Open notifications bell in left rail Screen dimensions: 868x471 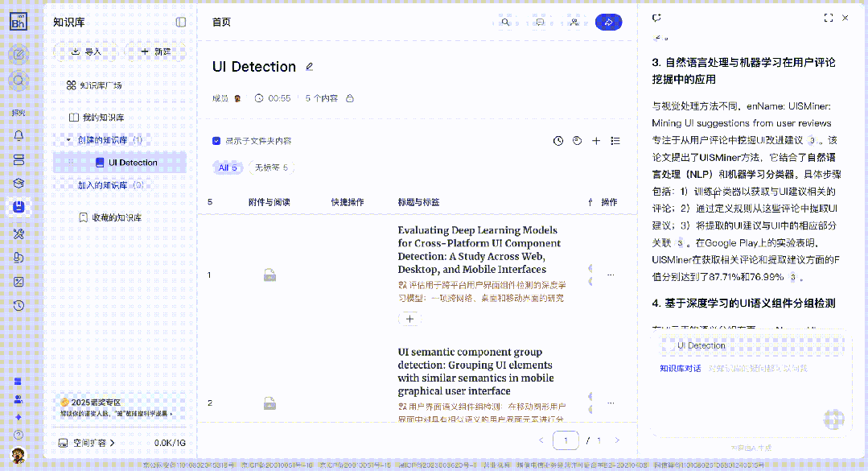pos(19,135)
